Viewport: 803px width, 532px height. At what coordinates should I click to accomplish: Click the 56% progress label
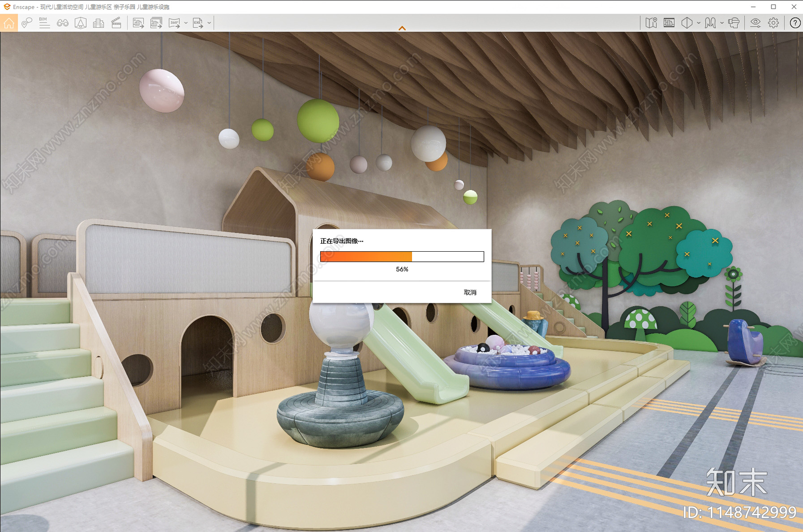(402, 269)
